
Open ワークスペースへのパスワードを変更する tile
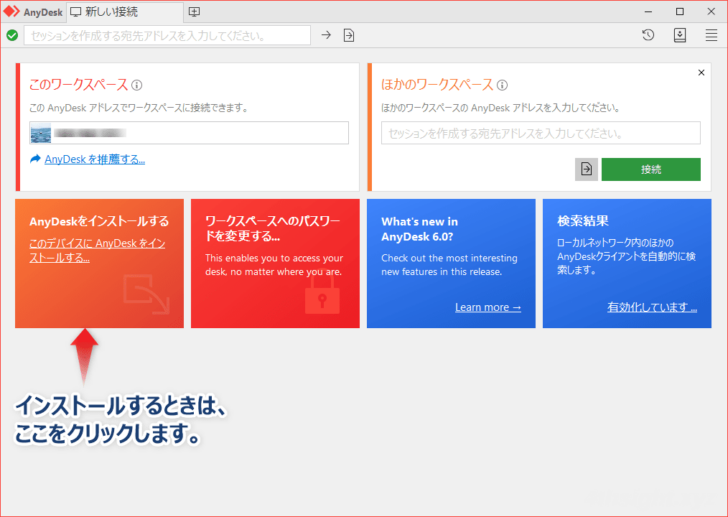(275, 264)
